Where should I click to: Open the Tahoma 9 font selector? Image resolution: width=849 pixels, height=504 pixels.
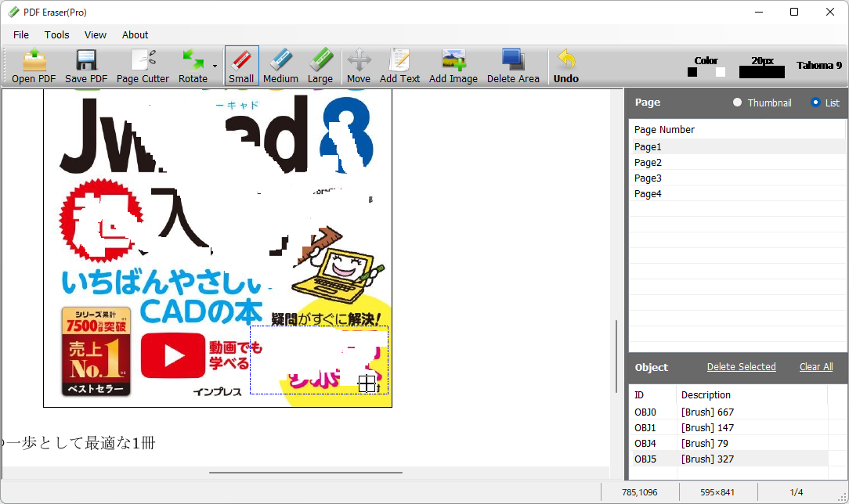click(x=818, y=65)
